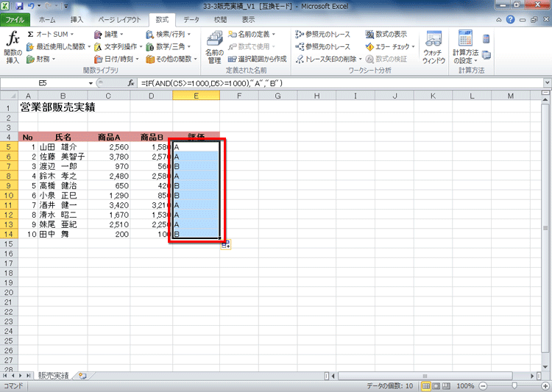
Task: Switch to Page Break Preview in status bar
Action: pos(446,386)
